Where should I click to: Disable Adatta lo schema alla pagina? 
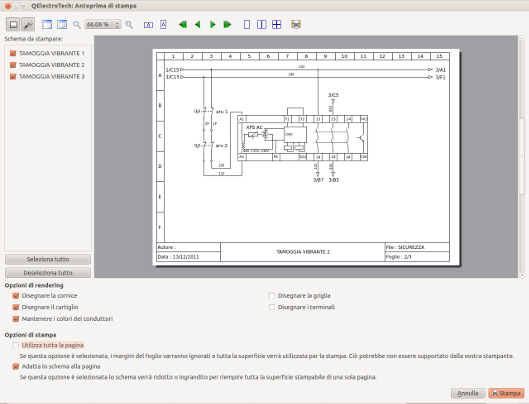pyautogui.click(x=16, y=366)
